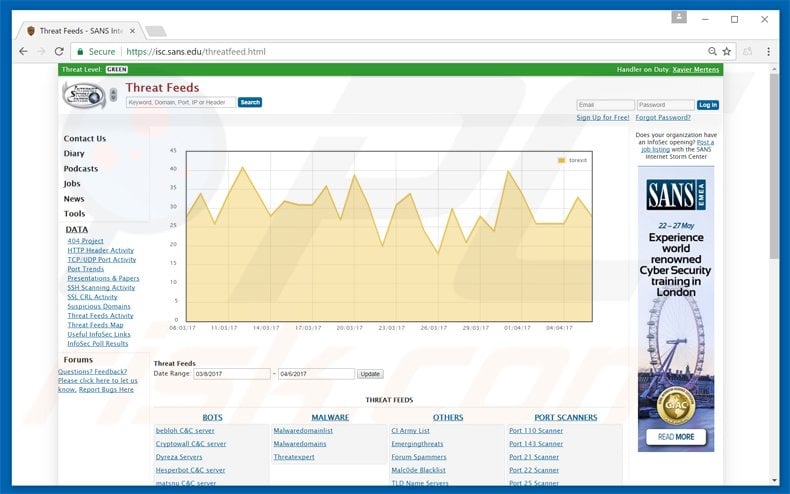Viewport: 790px width, 494px height.
Task: Open Suspicious Domains link
Action: (x=99, y=306)
